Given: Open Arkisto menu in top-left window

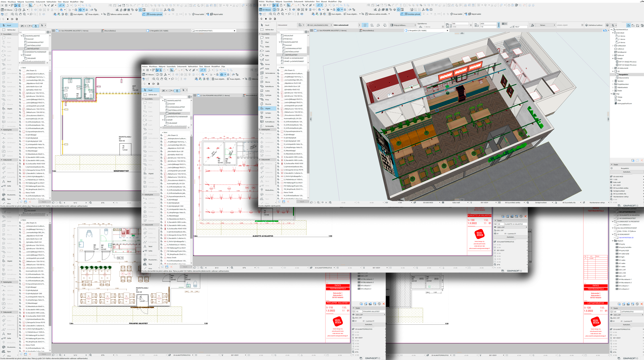Looking at the screenshot, I should click(x=3, y=1).
